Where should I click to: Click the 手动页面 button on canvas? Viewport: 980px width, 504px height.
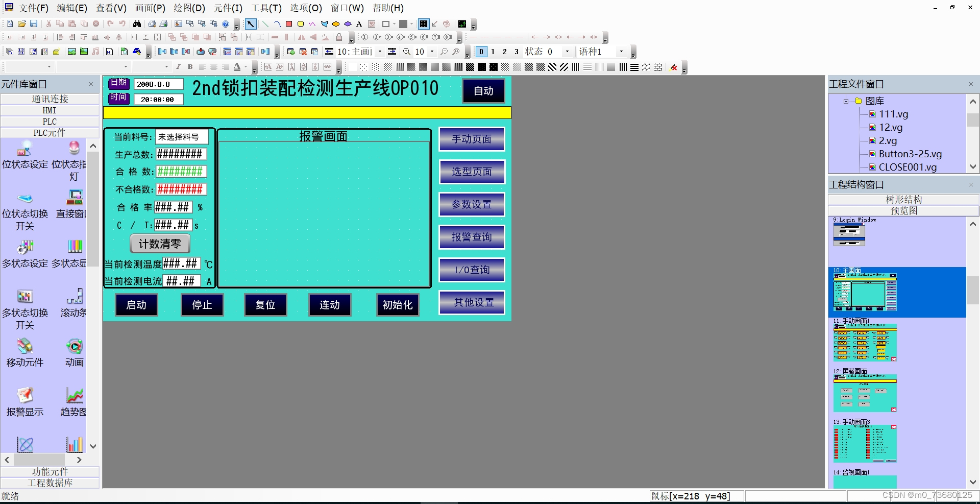tap(472, 139)
